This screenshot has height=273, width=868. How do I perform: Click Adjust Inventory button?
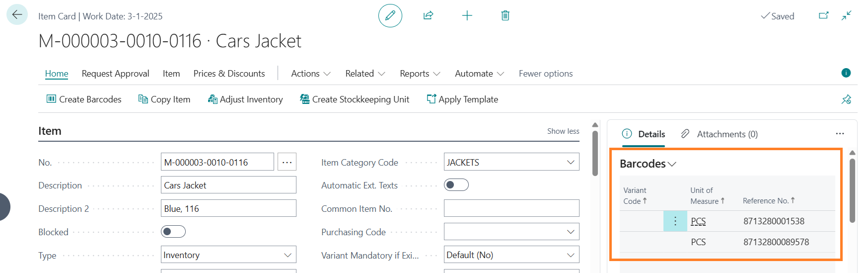pos(245,99)
